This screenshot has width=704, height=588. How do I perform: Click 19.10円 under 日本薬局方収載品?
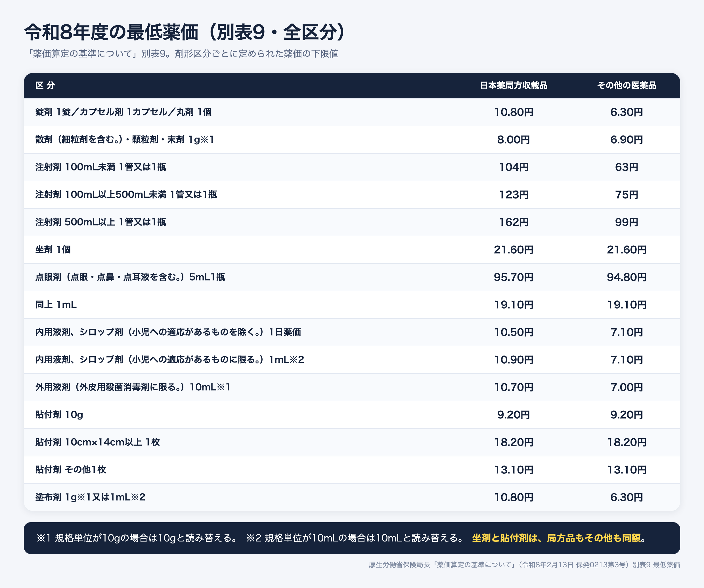(x=514, y=304)
